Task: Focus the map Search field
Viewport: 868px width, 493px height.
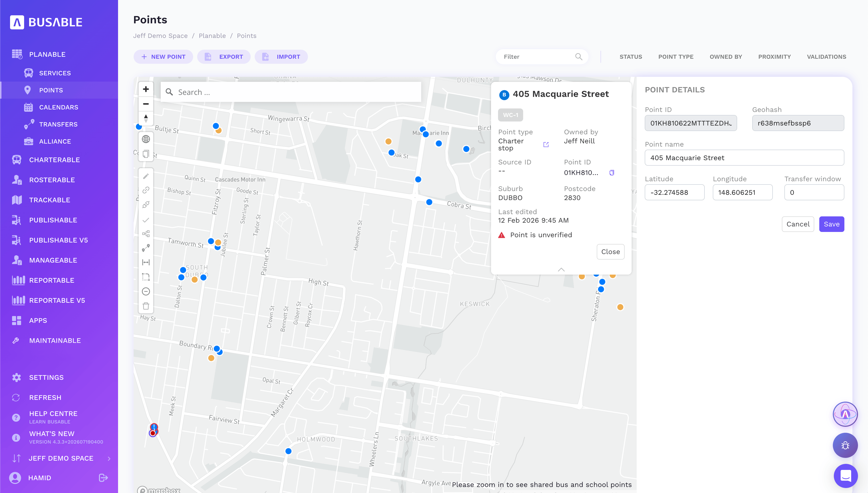Action: 291,92
